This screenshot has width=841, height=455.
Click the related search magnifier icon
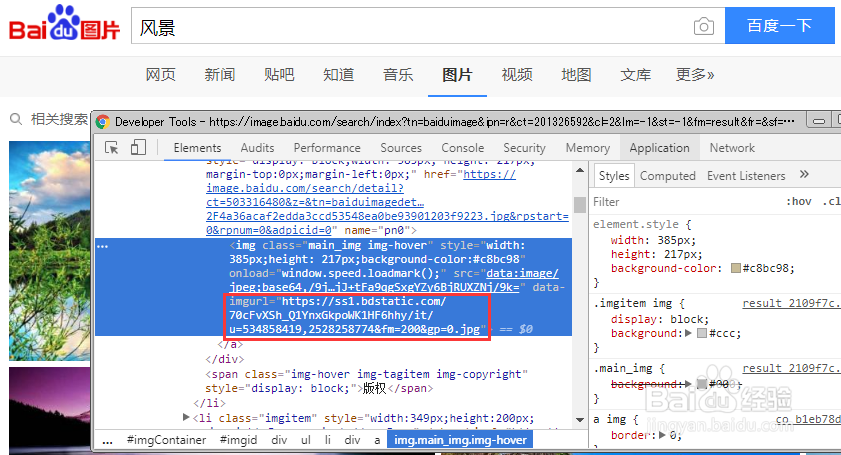tap(16, 119)
